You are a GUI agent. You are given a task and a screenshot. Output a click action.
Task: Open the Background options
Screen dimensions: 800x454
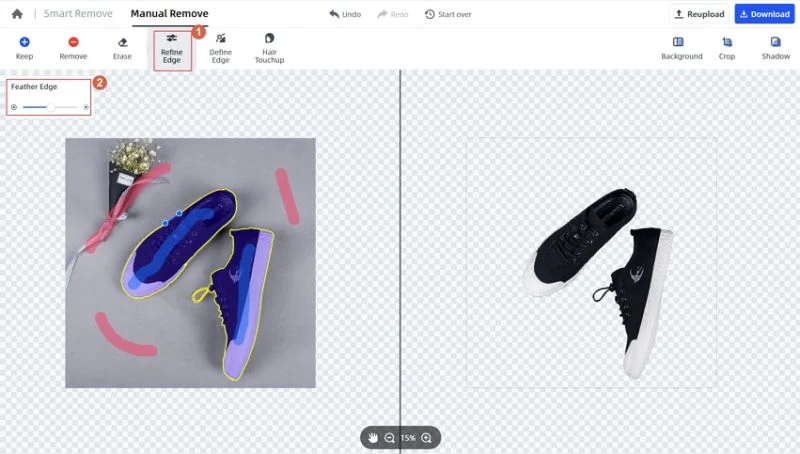point(682,48)
